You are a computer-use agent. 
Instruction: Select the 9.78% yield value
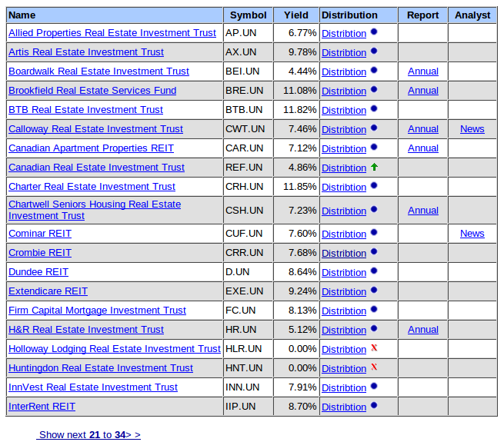(302, 52)
